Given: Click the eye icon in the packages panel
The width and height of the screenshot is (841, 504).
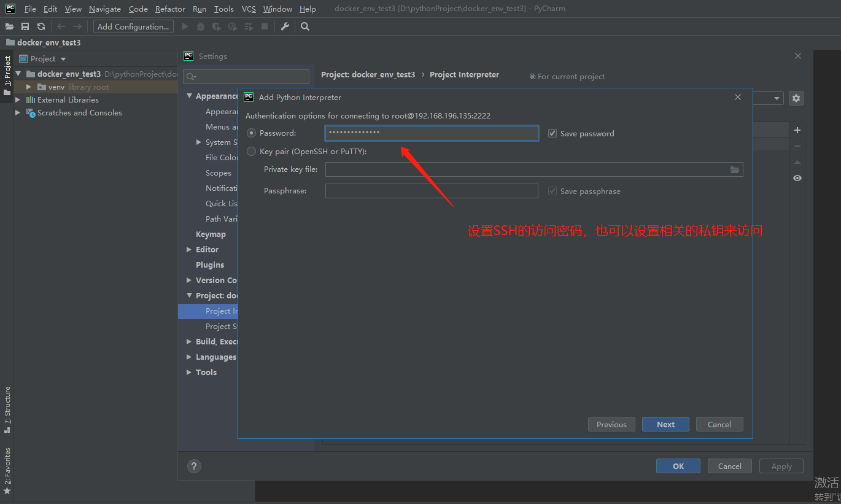Looking at the screenshot, I should (x=797, y=178).
